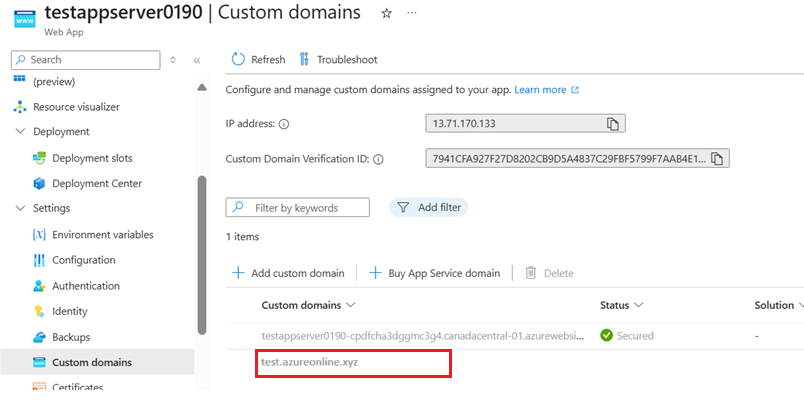This screenshot has width=804, height=404.
Task: Click the Authentication person icon
Action: pyautogui.click(x=39, y=286)
